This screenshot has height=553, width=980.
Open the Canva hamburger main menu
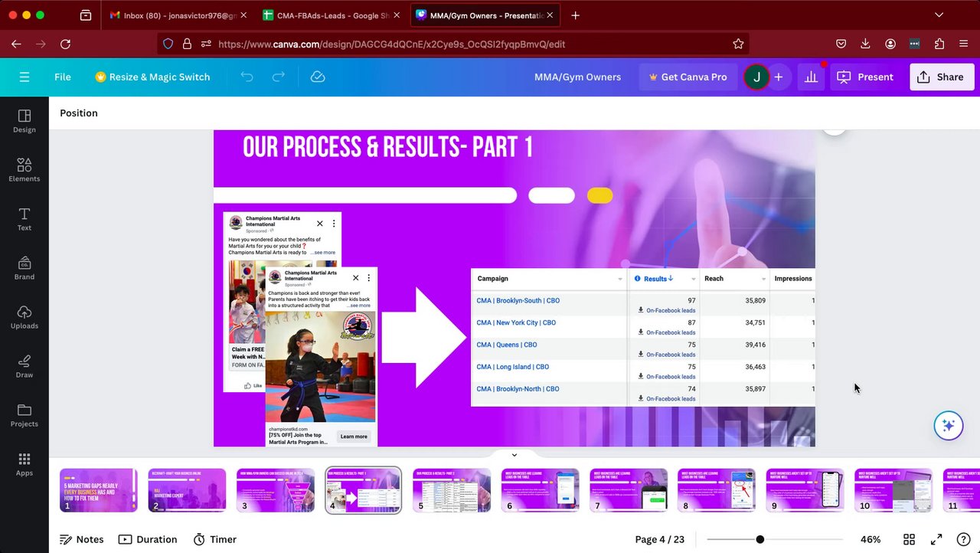click(24, 77)
